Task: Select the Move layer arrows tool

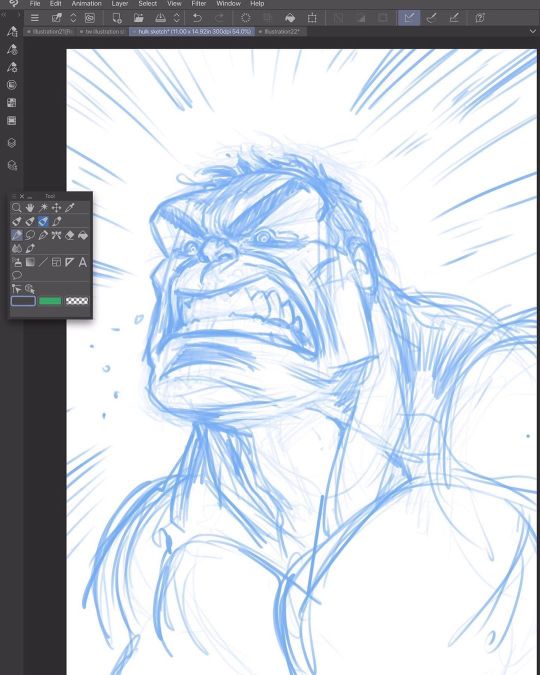Action: pos(56,208)
